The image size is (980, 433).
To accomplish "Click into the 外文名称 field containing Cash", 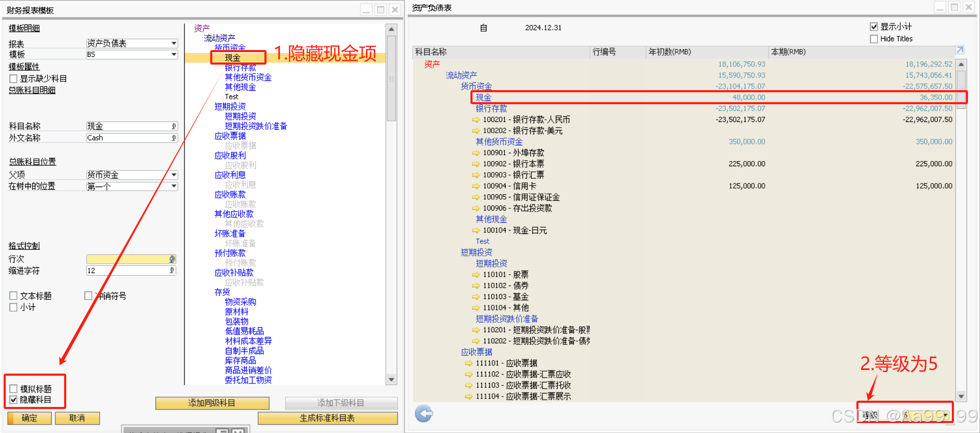I will click(132, 138).
